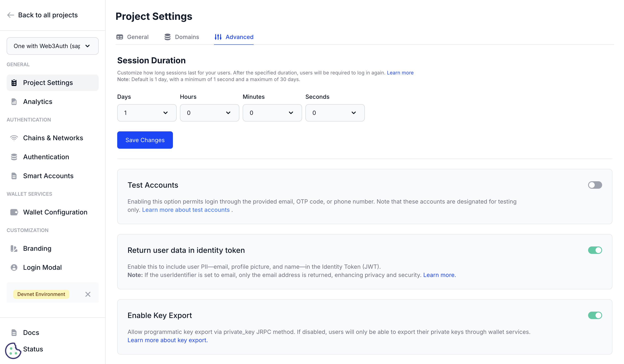Click the Authentication database icon
This screenshot has width=624, height=364.
point(14,157)
